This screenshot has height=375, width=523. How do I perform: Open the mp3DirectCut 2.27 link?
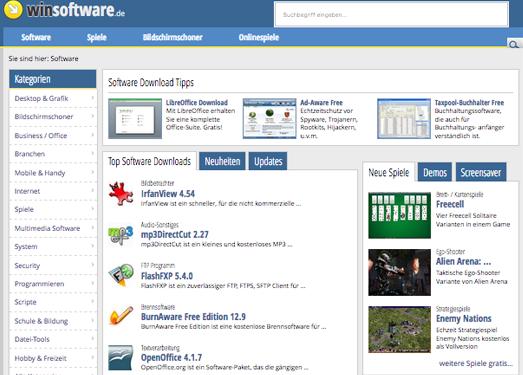174,235
